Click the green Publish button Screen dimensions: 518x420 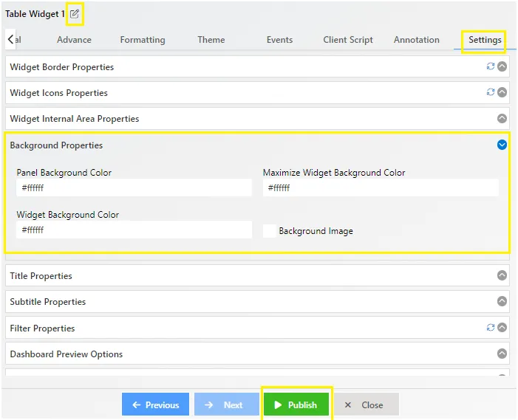point(296,404)
